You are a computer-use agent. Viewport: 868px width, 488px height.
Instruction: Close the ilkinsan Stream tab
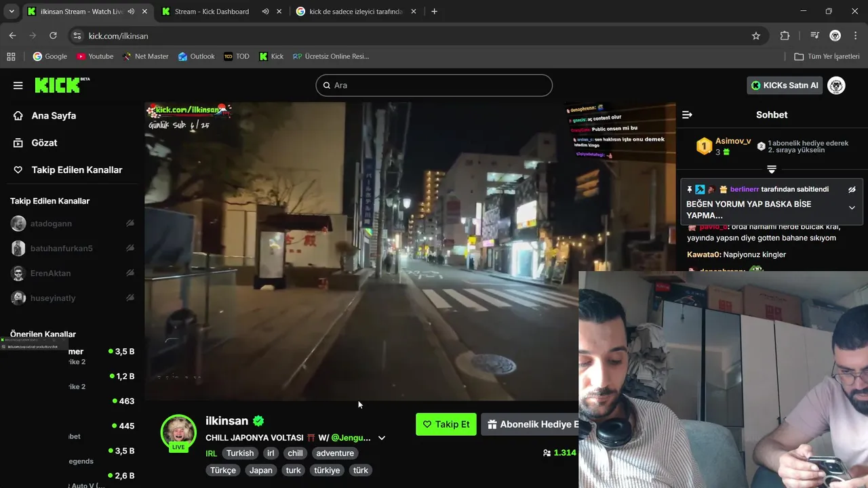click(x=144, y=12)
